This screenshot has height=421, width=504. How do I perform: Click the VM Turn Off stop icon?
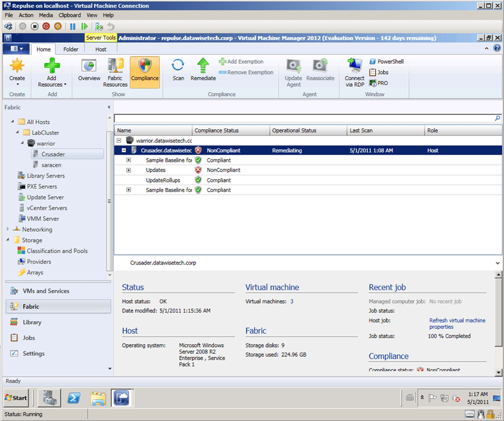click(35, 26)
